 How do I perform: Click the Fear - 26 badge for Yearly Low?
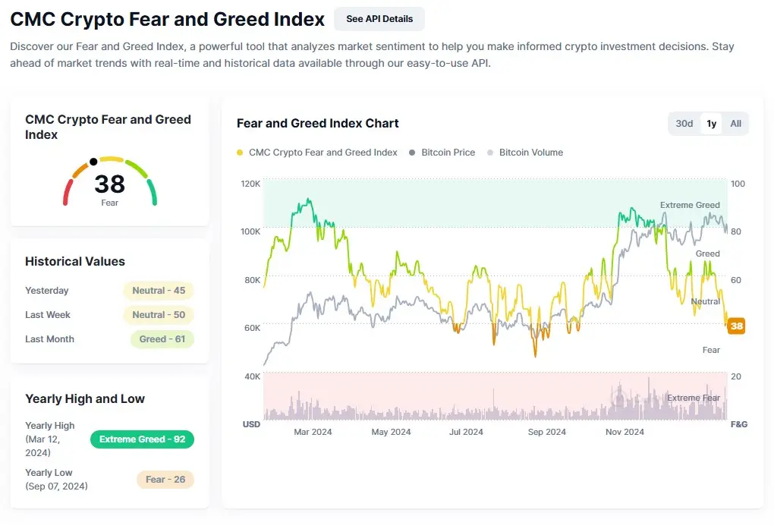(x=165, y=479)
